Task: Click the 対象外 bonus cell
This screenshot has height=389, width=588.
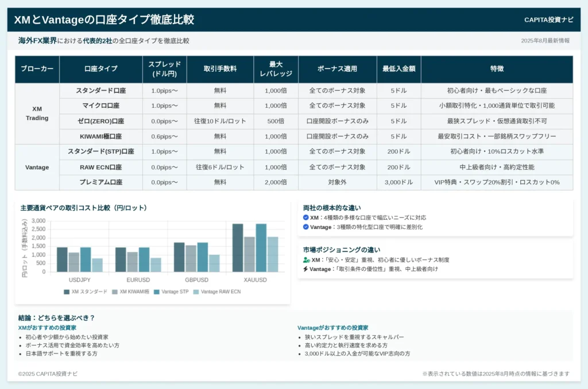Action: tap(338, 182)
